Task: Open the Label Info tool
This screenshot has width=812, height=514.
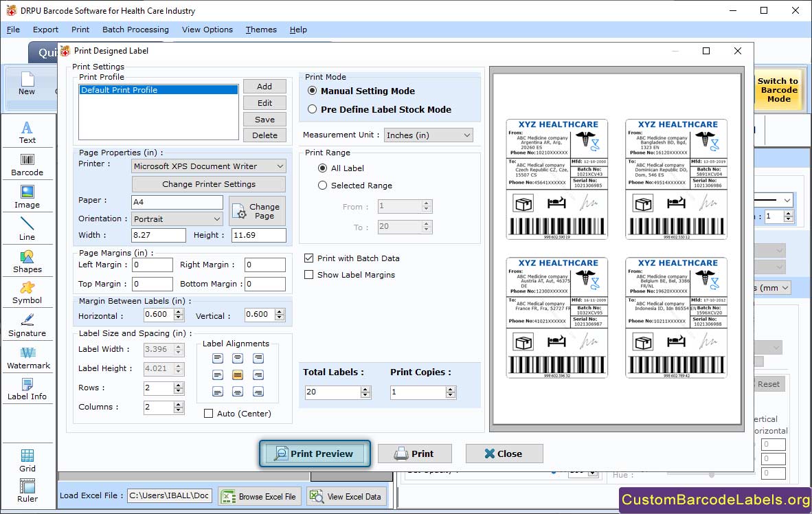Action: pos(27,389)
